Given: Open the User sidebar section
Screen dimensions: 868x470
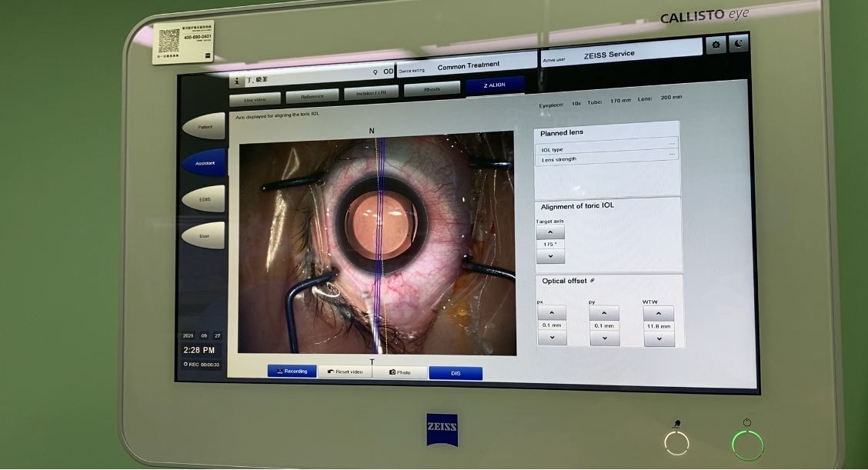Looking at the screenshot, I should [x=204, y=236].
